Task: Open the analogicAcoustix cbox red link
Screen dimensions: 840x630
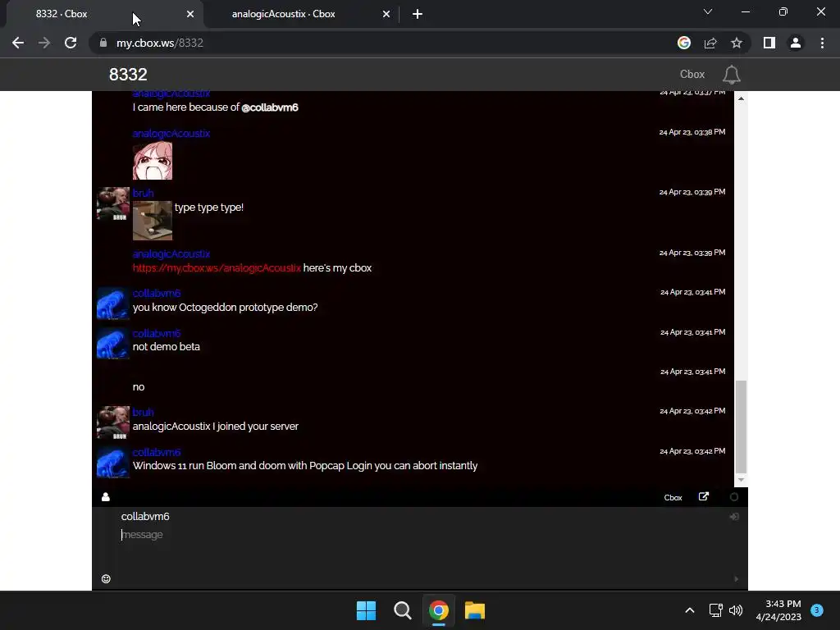Action: (x=217, y=268)
